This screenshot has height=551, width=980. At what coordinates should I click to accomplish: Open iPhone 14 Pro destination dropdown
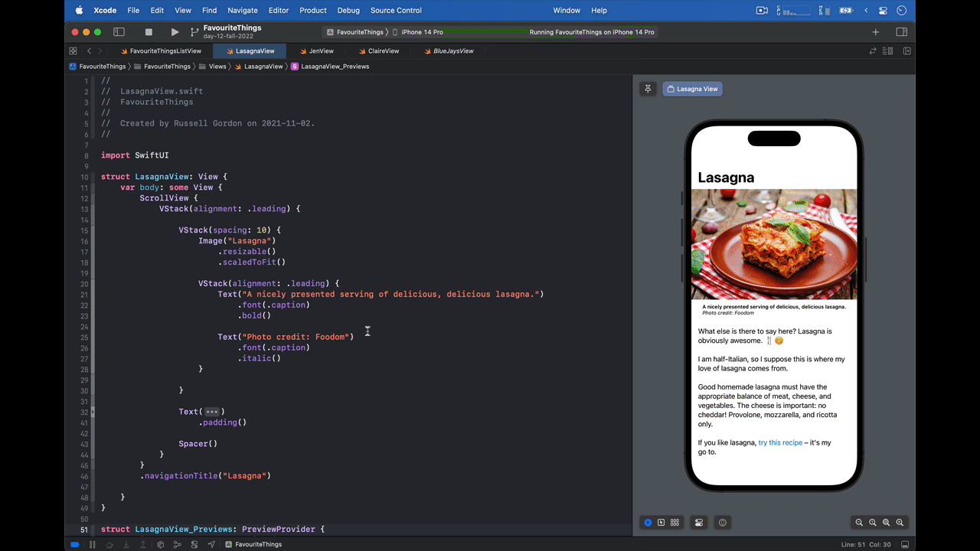(x=422, y=32)
